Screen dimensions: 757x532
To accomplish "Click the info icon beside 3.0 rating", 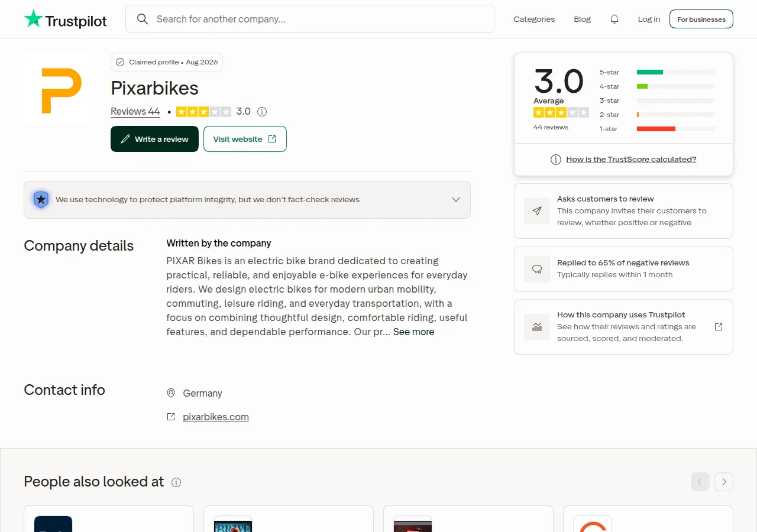I will [262, 111].
